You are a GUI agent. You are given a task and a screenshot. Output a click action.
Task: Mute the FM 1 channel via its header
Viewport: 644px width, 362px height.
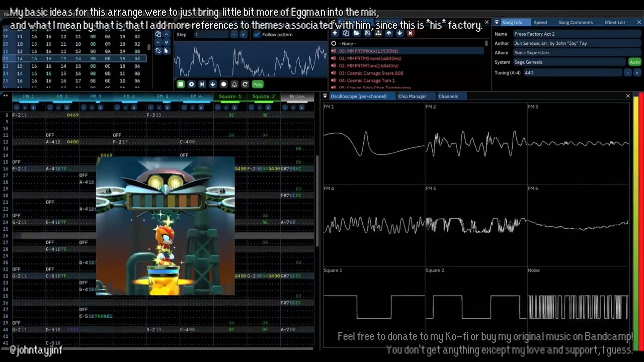click(x=29, y=97)
